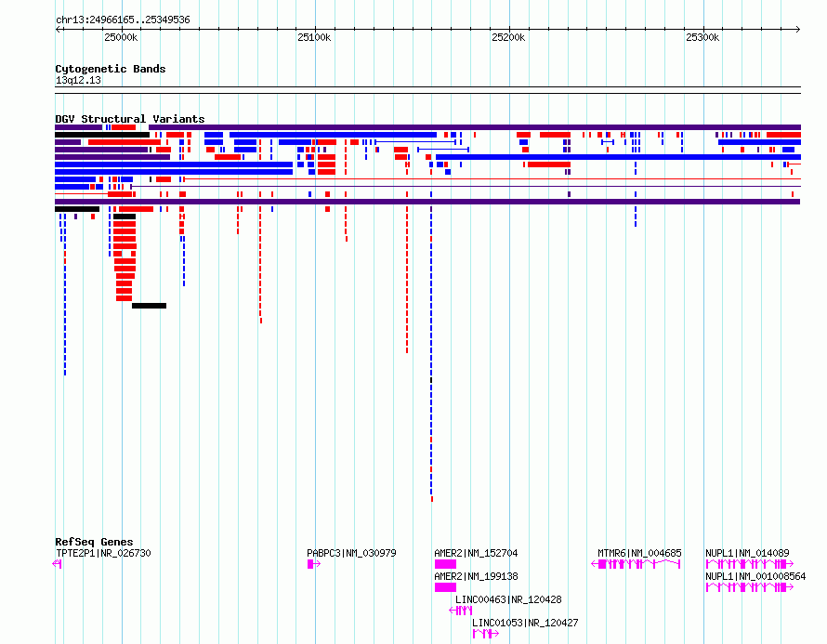Click the left arrow end of the ruler

click(x=58, y=30)
